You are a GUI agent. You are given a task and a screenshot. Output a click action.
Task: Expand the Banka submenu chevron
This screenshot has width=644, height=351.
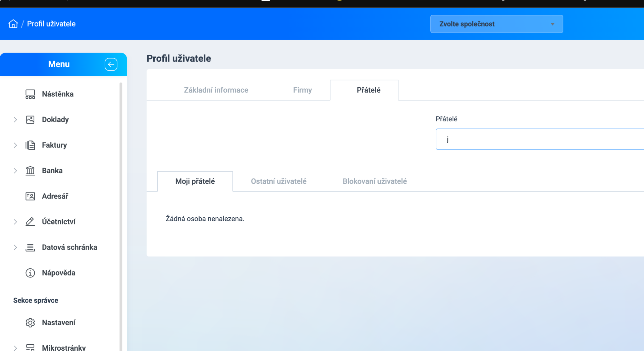15,171
